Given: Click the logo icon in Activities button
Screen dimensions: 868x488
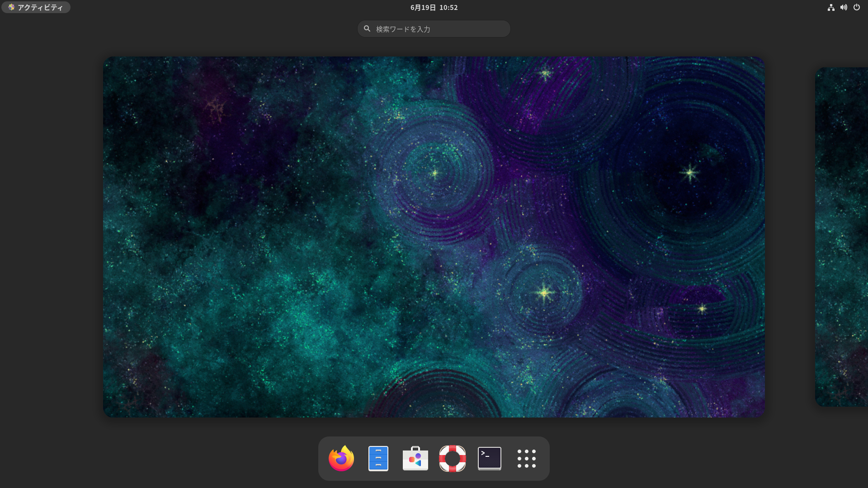Looking at the screenshot, I should click(11, 7).
